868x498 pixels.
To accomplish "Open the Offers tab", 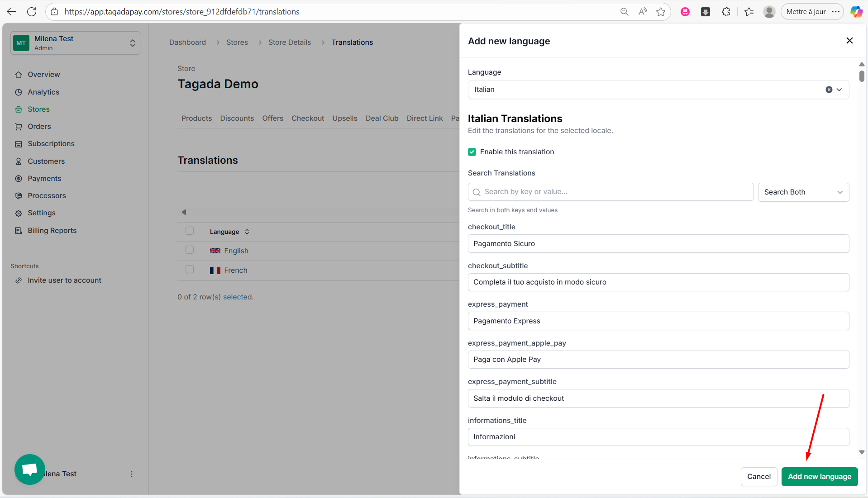I will point(272,119).
